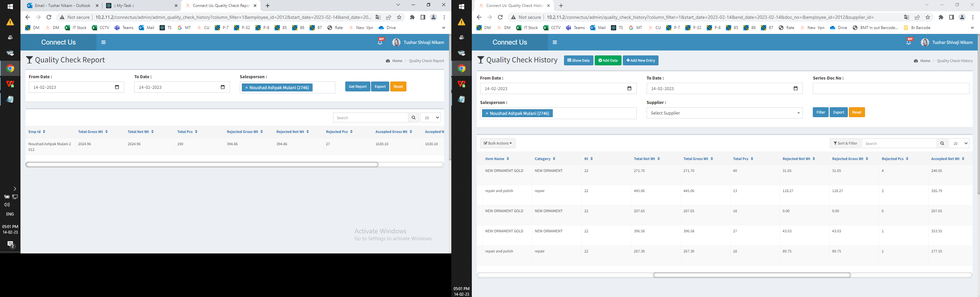Sort by Item Name column in right table
The width and height of the screenshot is (980, 297).
pos(497,159)
